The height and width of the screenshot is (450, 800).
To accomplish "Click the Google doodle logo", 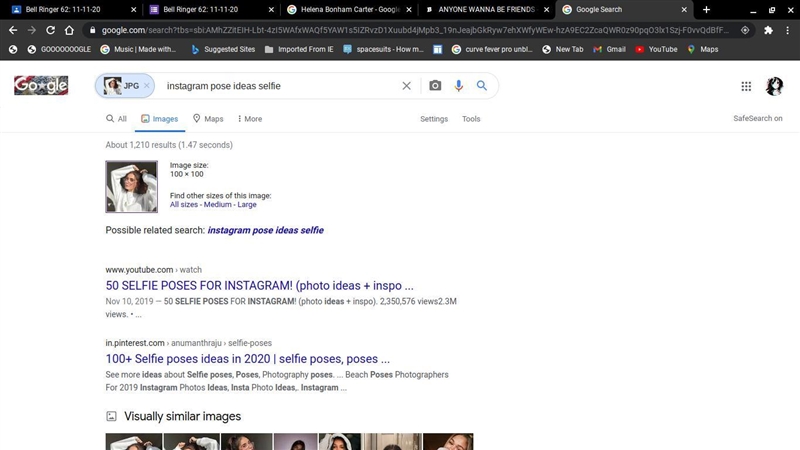I will pyautogui.click(x=41, y=85).
